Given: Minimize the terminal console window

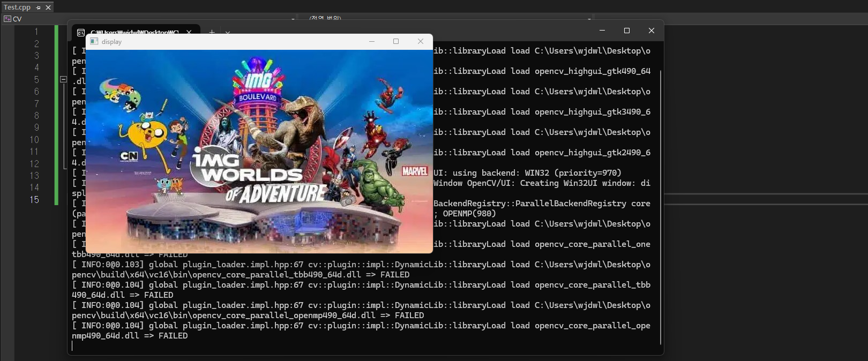Looking at the screenshot, I should coord(602,31).
